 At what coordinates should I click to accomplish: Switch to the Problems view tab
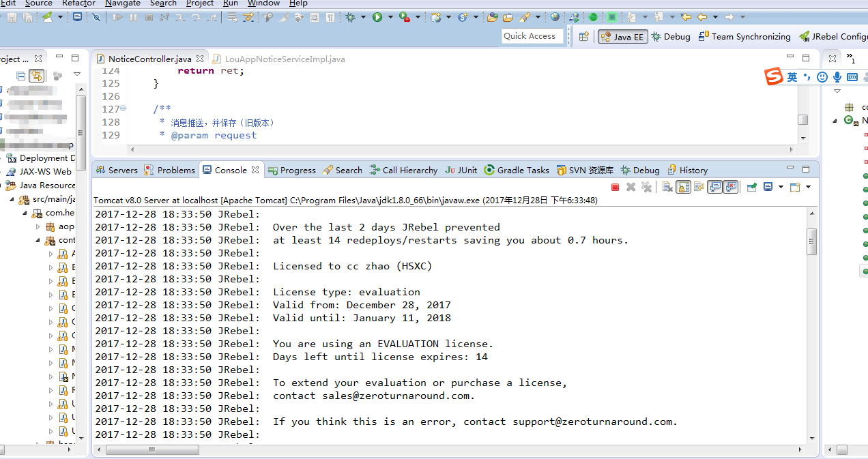(x=169, y=171)
